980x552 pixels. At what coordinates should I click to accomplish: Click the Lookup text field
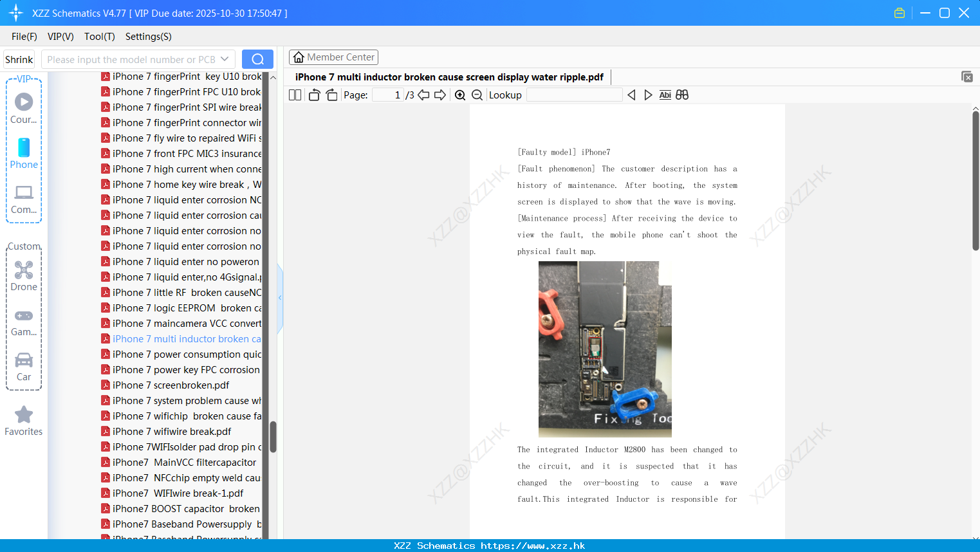(574, 95)
